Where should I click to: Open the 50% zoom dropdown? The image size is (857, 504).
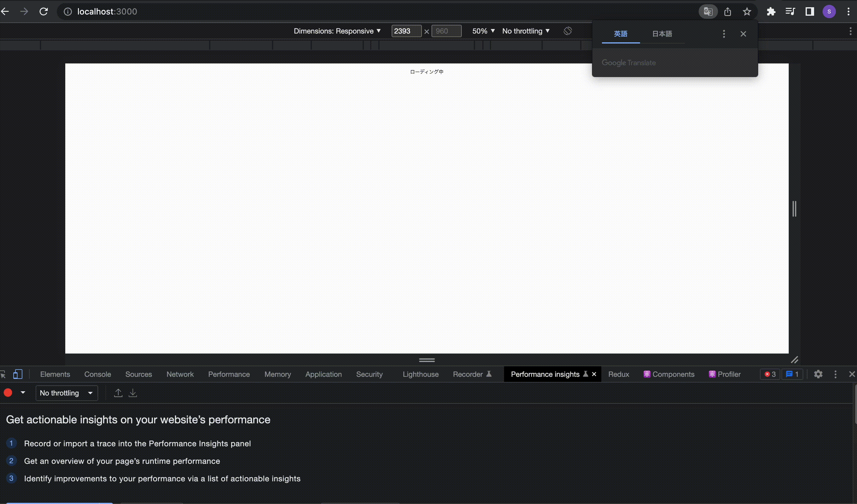coord(483,31)
